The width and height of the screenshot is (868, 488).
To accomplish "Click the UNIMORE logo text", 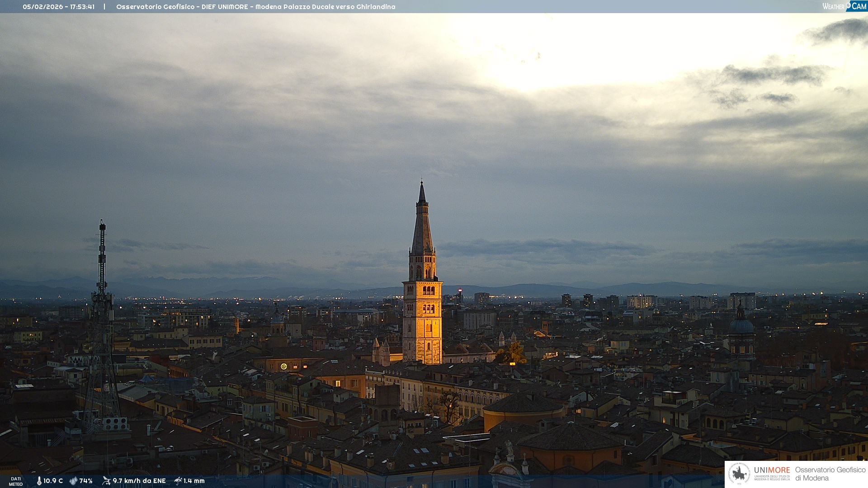I will 772,470.
